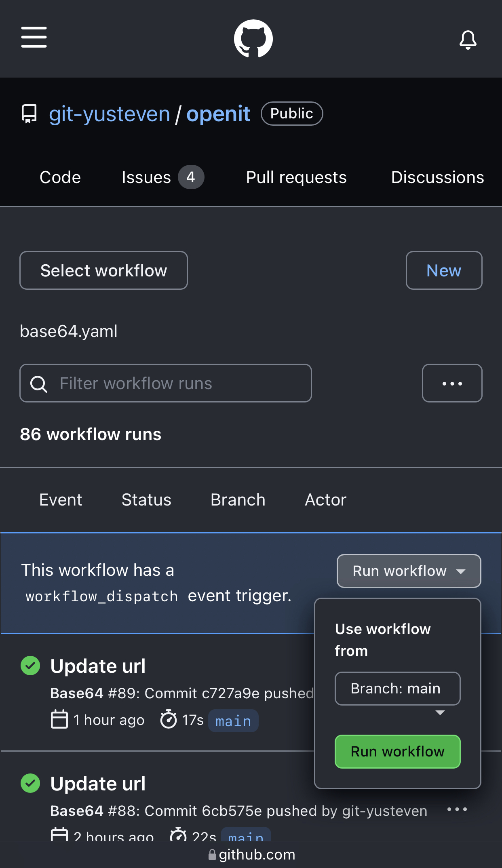Switch to the Pull requests tab
The width and height of the screenshot is (502, 868).
pyautogui.click(x=296, y=177)
